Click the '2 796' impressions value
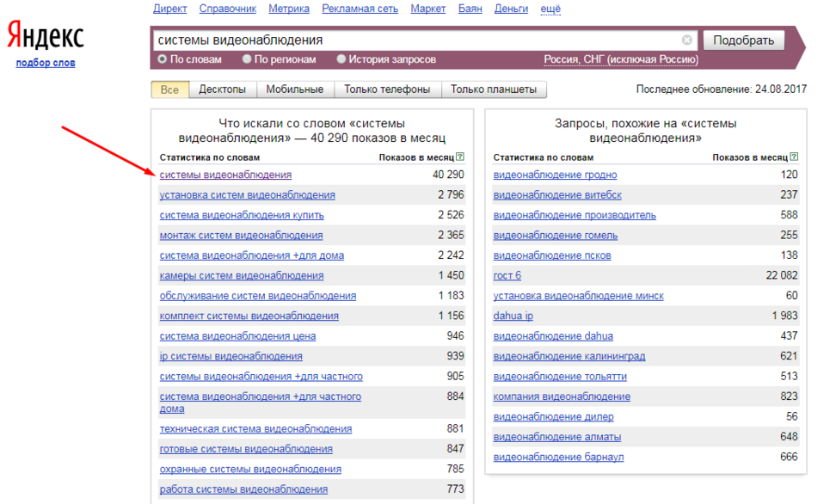The width and height of the screenshot is (836, 504). click(x=451, y=195)
